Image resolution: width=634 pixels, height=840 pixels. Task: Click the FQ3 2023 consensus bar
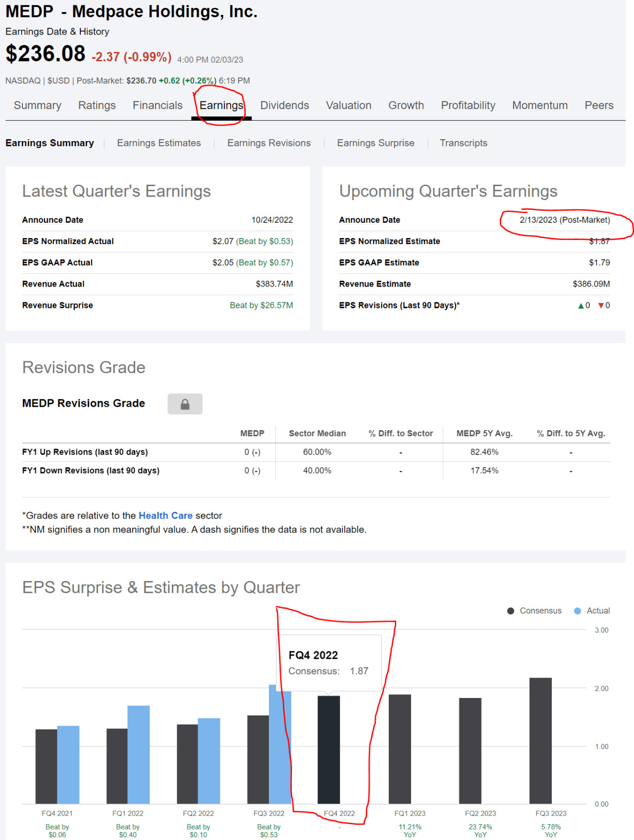pyautogui.click(x=540, y=741)
